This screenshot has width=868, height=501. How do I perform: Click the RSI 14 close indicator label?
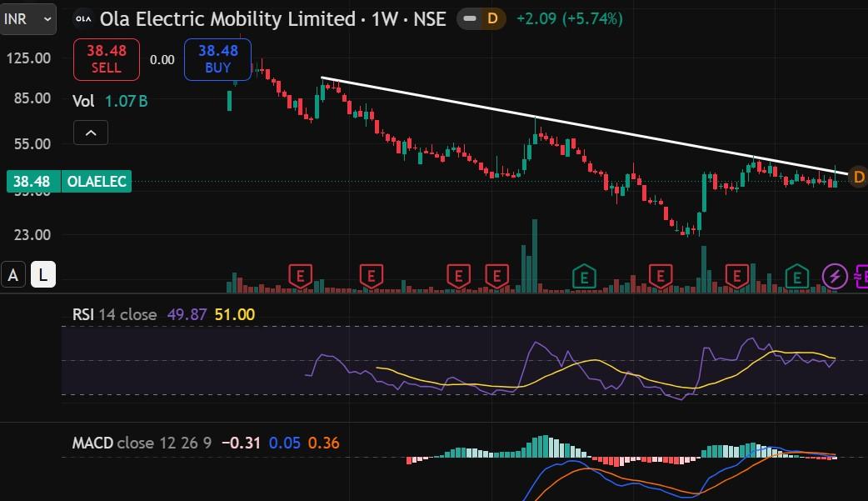[x=115, y=315]
